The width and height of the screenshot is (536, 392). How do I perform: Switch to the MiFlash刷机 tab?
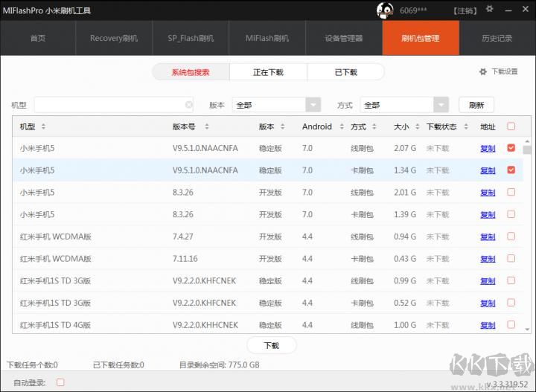(x=267, y=38)
